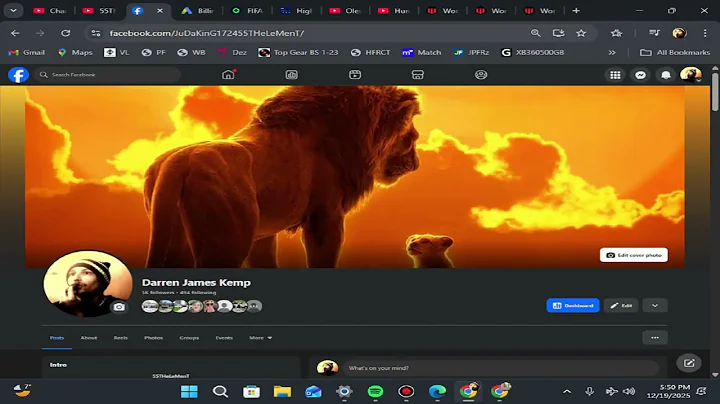Viewport: 720px width, 404px height.
Task: Click the address bar URL field
Action: (x=317, y=33)
